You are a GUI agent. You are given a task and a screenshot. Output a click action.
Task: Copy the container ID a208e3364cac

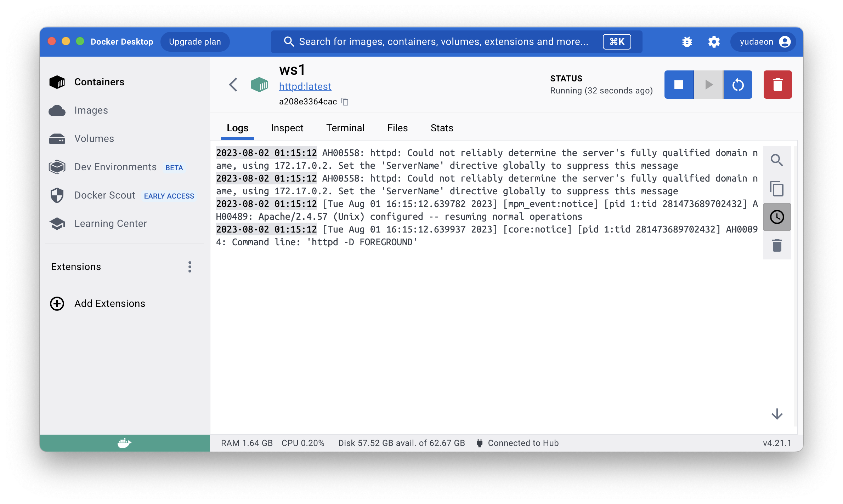(345, 102)
